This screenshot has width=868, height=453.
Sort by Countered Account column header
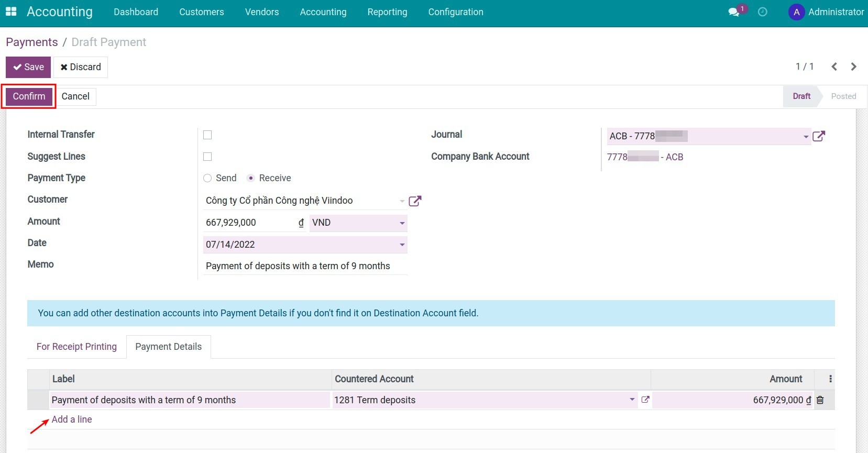(x=491, y=379)
